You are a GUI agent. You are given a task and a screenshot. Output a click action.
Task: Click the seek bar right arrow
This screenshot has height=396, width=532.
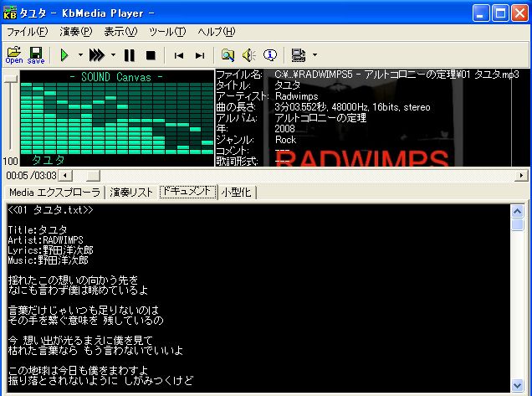click(x=521, y=176)
